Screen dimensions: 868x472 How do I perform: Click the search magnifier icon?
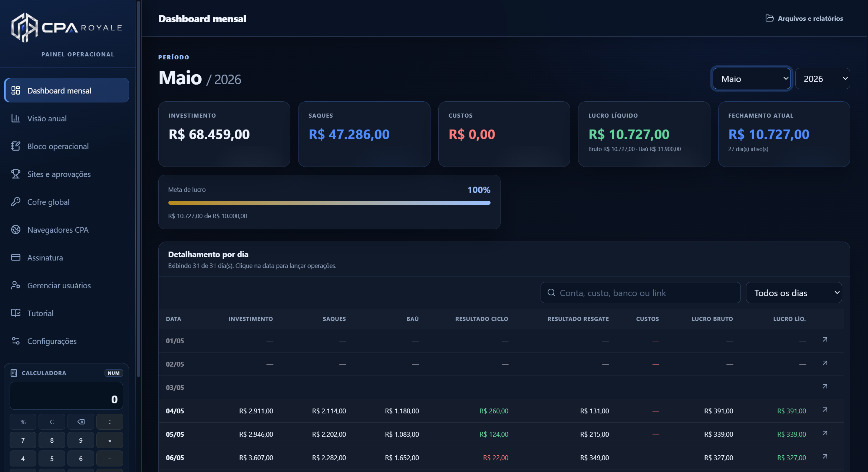coord(551,293)
